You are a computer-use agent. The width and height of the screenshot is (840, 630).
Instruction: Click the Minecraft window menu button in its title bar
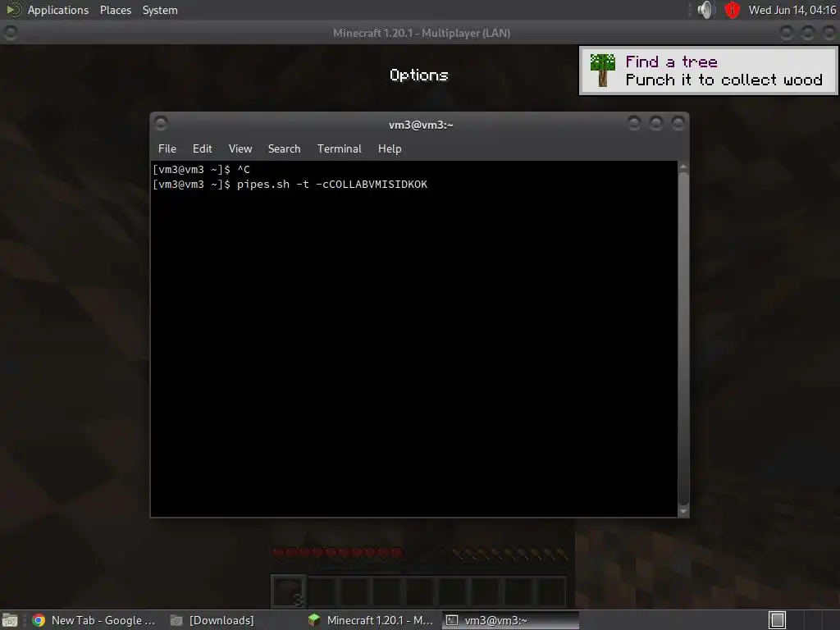coord(10,33)
